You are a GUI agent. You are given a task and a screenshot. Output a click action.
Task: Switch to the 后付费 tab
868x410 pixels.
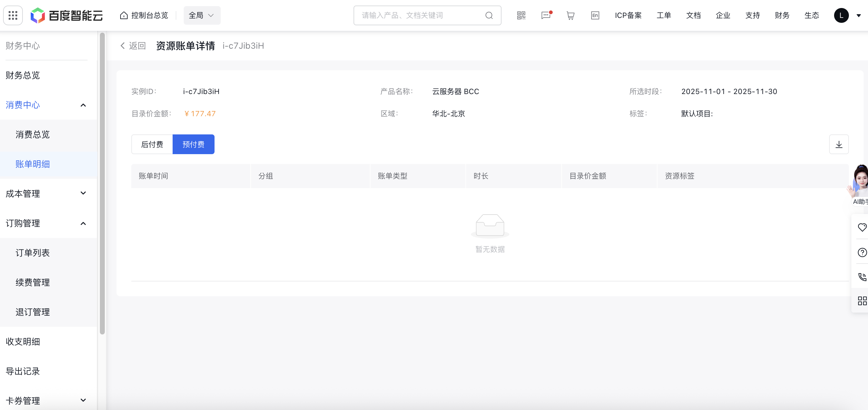click(x=152, y=144)
